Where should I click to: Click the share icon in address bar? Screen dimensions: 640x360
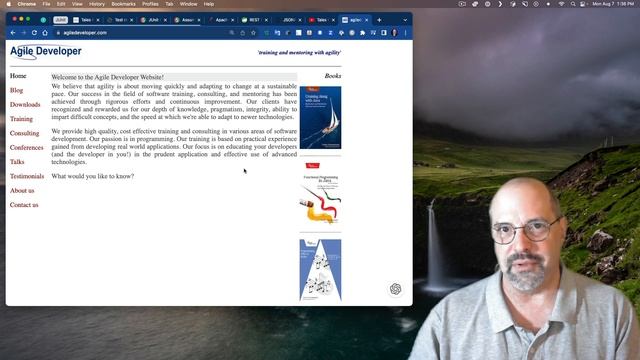click(x=242, y=33)
